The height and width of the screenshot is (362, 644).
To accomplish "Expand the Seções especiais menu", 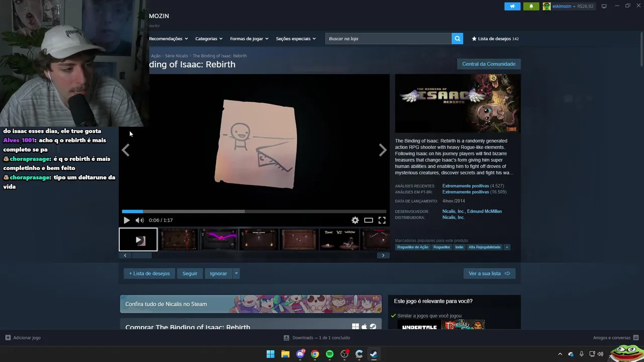I will (296, 39).
